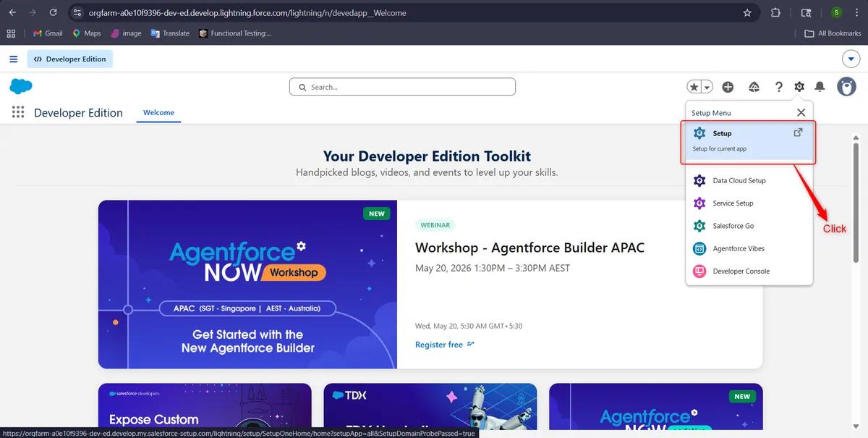Image resolution: width=868 pixels, height=438 pixels.
Task: Expand the Favorites list dropdown arrow
Action: [707, 87]
